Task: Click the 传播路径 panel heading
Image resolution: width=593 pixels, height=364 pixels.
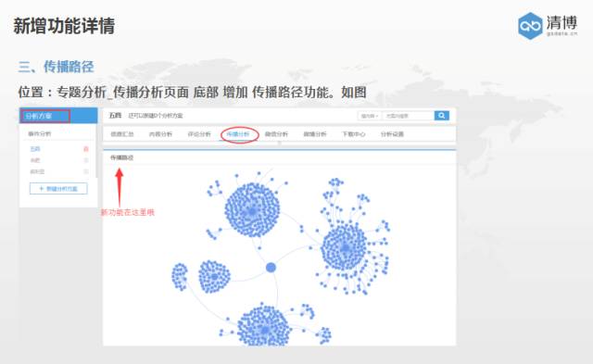Action: pos(121,157)
